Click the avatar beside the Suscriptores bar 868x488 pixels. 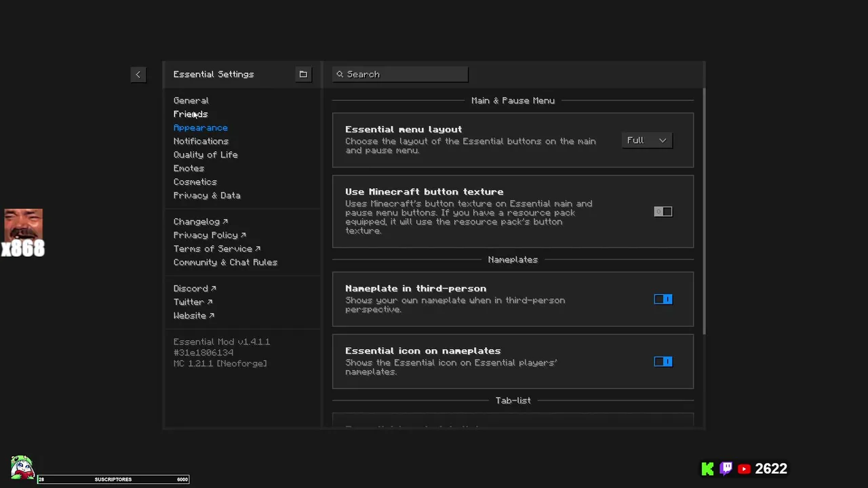point(22,468)
